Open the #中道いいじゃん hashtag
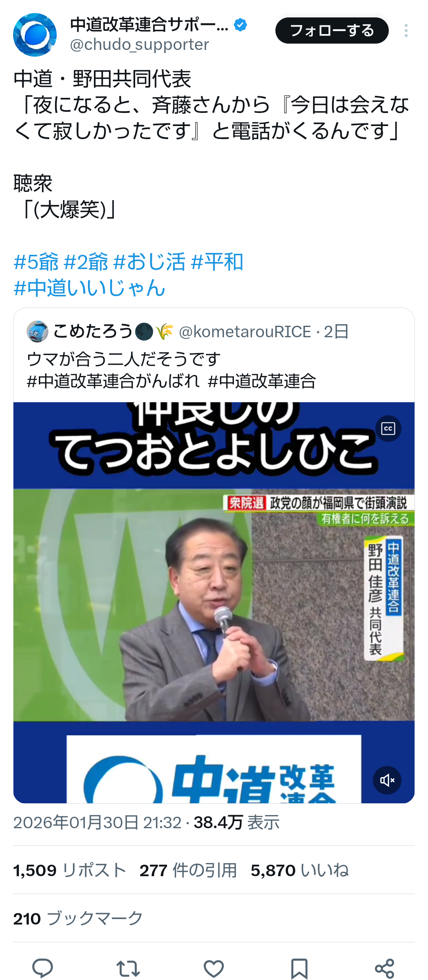428x980 pixels. click(89, 288)
